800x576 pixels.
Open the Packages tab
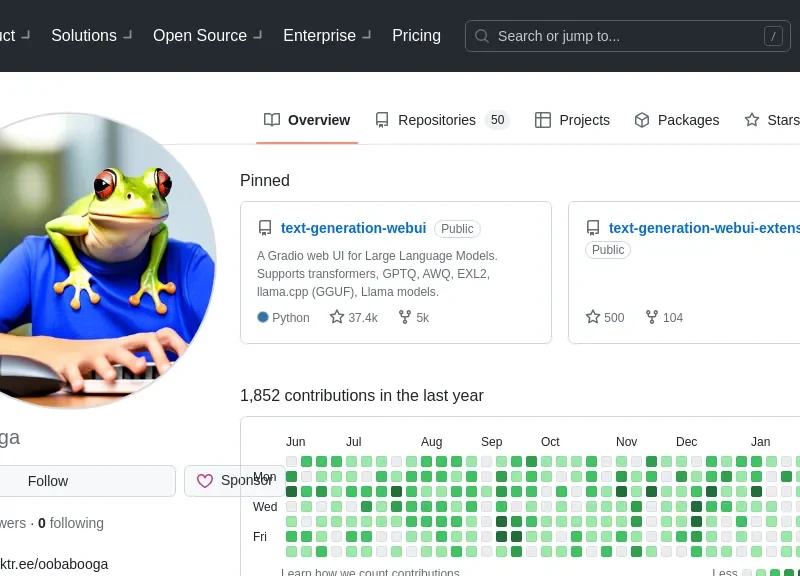[677, 120]
